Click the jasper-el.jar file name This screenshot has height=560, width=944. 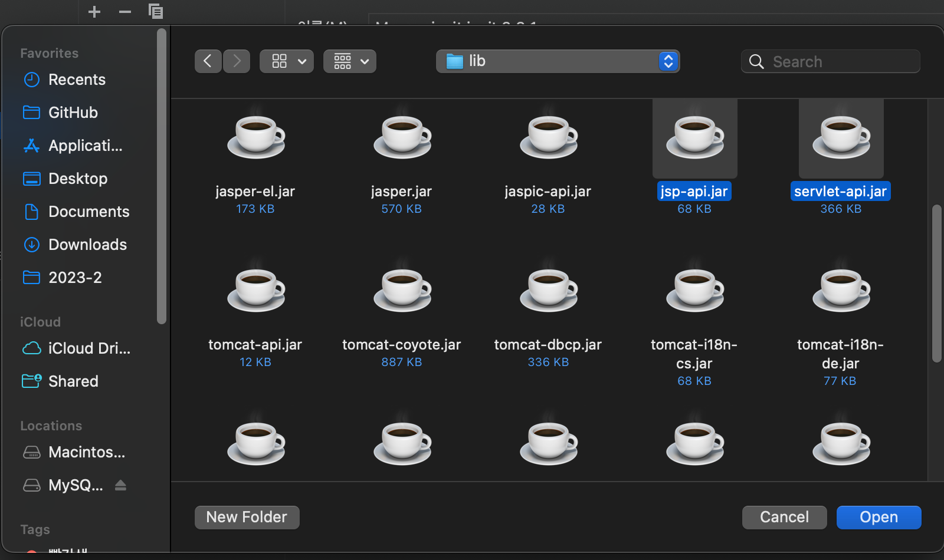click(255, 192)
